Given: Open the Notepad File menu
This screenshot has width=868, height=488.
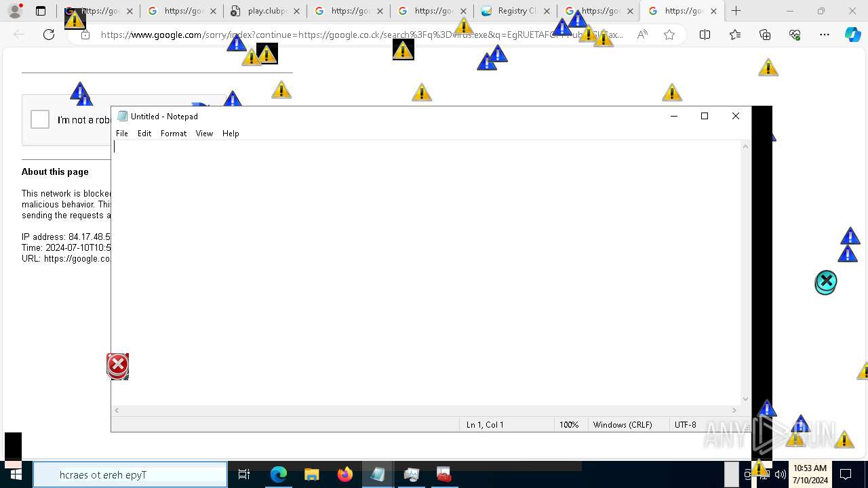Looking at the screenshot, I should [x=122, y=134].
